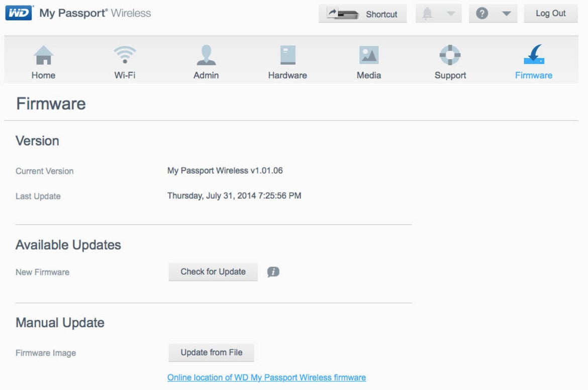Screen dimensions: 588x390
Task: Click the Update from File button
Action: [x=212, y=352]
